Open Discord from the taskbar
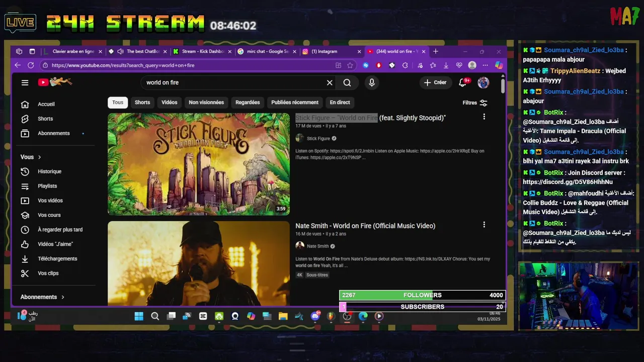The width and height of the screenshot is (644, 362). pyautogui.click(x=315, y=316)
